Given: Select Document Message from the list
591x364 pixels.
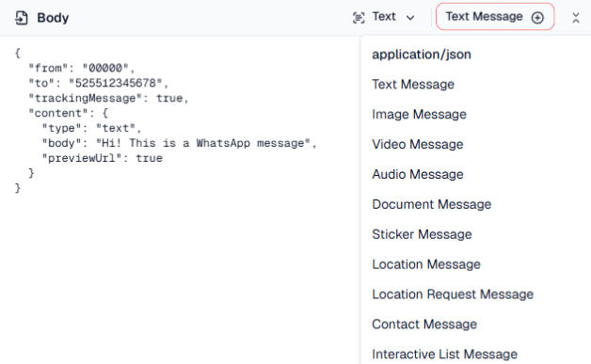Looking at the screenshot, I should pos(432,204).
